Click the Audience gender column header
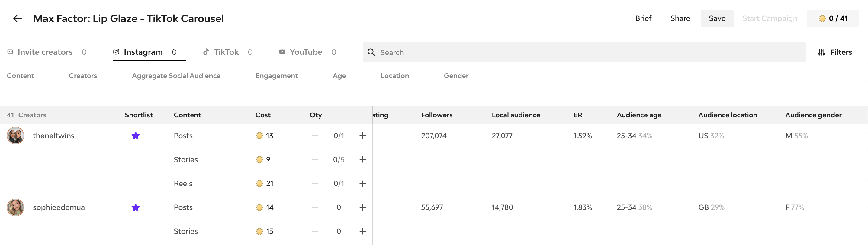This screenshot has width=868, height=245. point(813,115)
